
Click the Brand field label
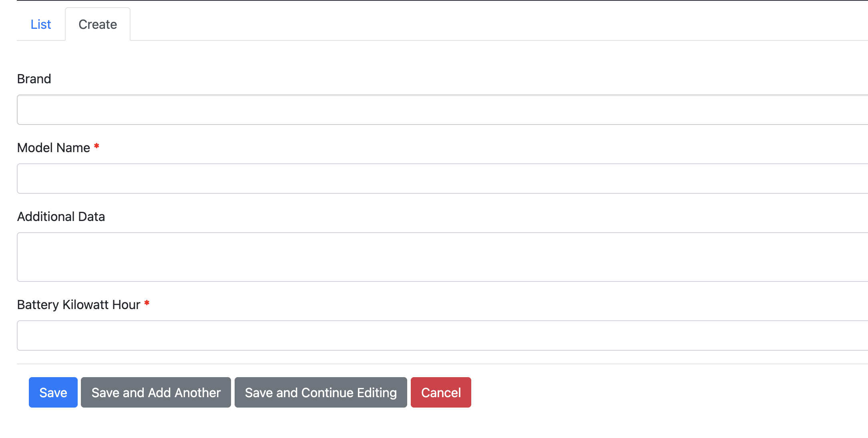tap(34, 79)
